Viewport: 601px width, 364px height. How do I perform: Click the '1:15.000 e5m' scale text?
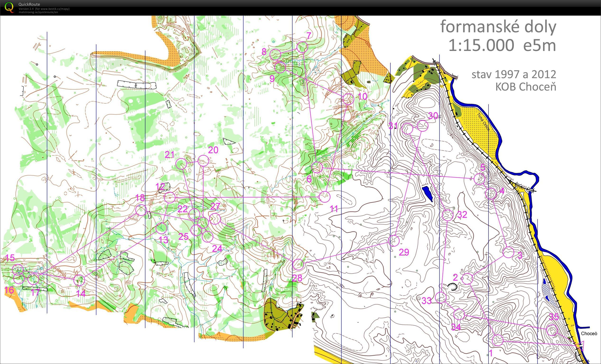point(502,45)
